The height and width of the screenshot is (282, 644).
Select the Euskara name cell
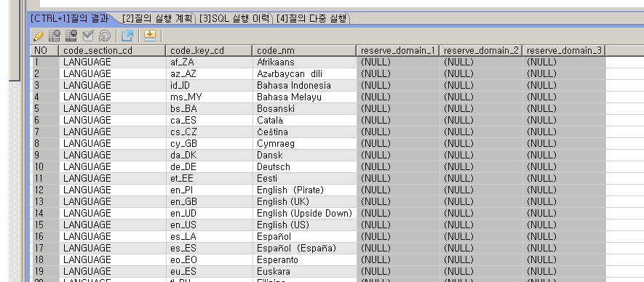coord(304,271)
